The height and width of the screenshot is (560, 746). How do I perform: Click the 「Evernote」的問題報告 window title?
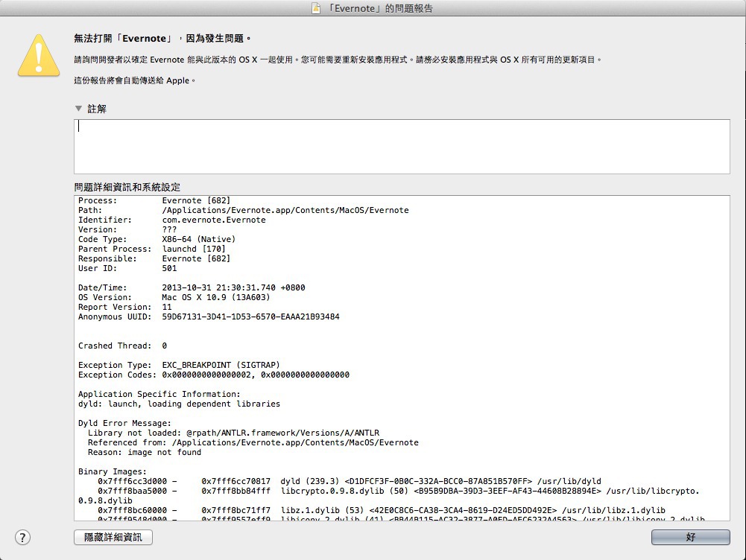(379, 8)
